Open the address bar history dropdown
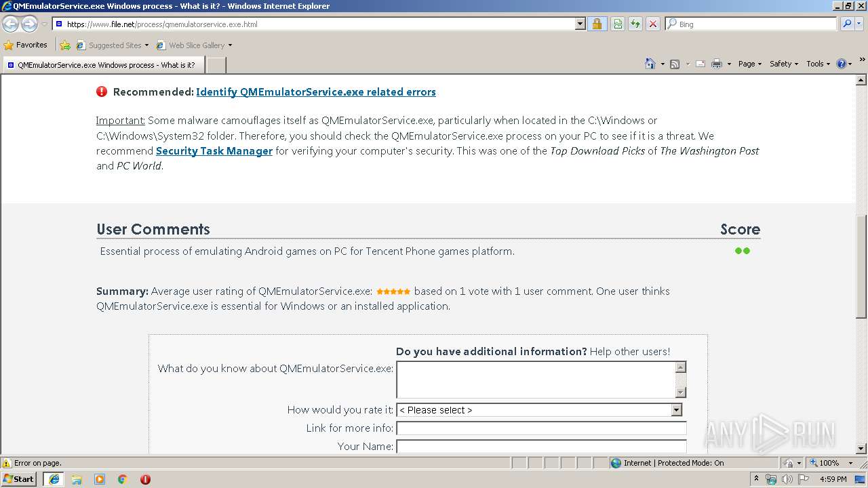Viewport: 868px width, 488px height. click(580, 24)
